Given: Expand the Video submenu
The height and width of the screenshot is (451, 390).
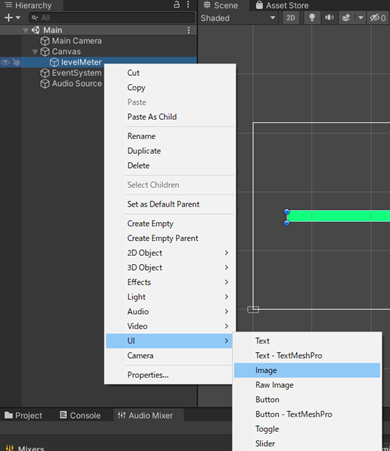Looking at the screenshot, I should click(170, 326).
